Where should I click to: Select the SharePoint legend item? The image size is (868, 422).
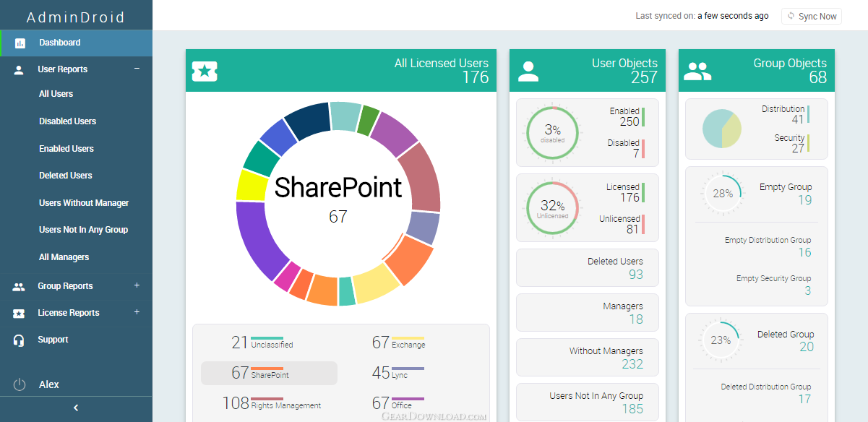[269, 373]
